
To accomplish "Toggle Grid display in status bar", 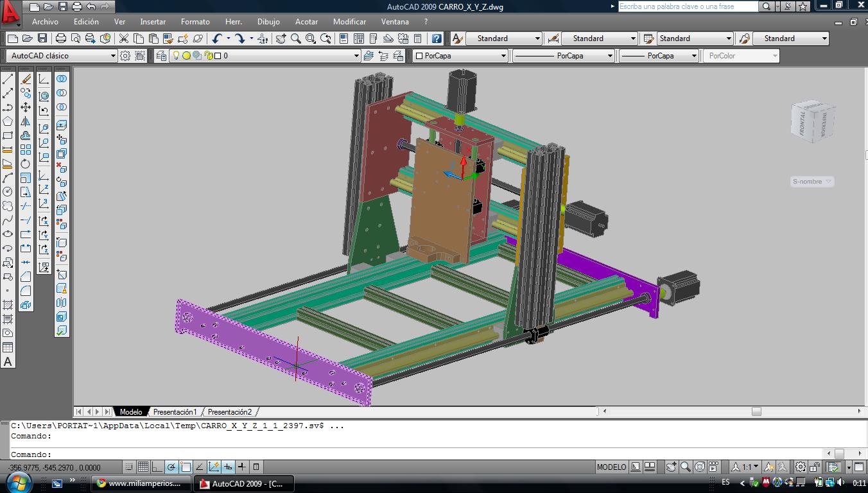I will coord(143,467).
